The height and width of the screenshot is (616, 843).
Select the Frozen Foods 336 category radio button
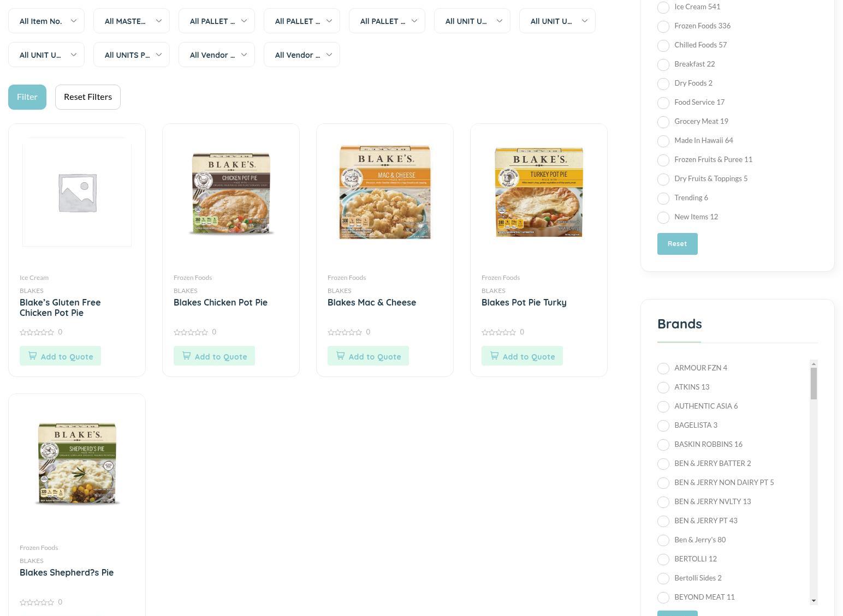coord(663,26)
